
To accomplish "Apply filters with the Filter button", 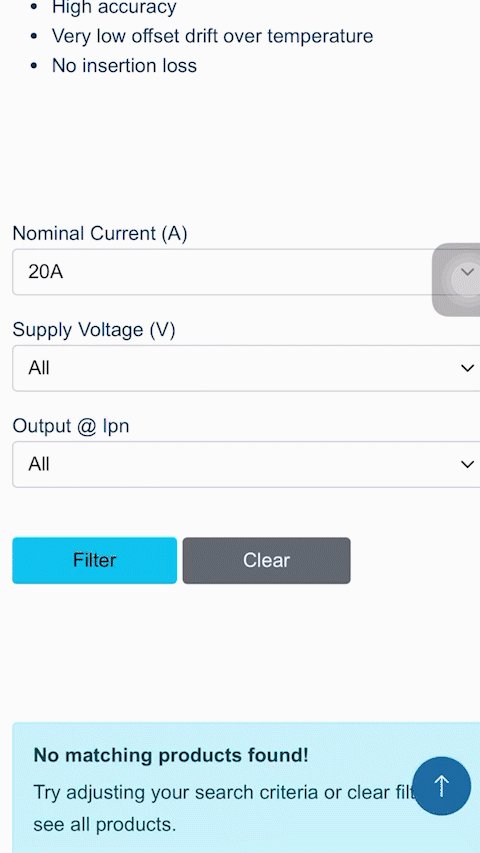I will [x=95, y=560].
